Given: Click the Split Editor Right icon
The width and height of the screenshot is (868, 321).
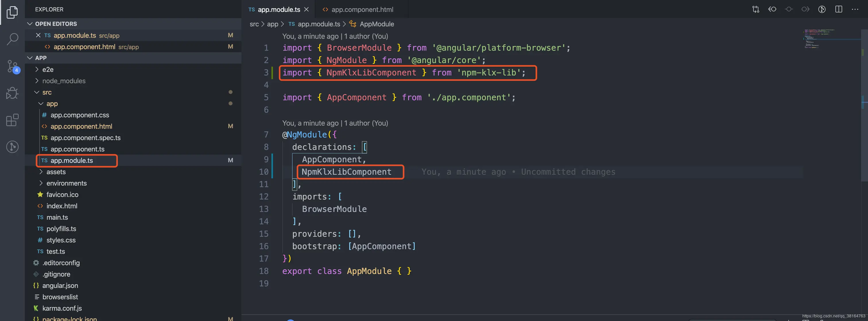Looking at the screenshot, I should click(x=839, y=9).
